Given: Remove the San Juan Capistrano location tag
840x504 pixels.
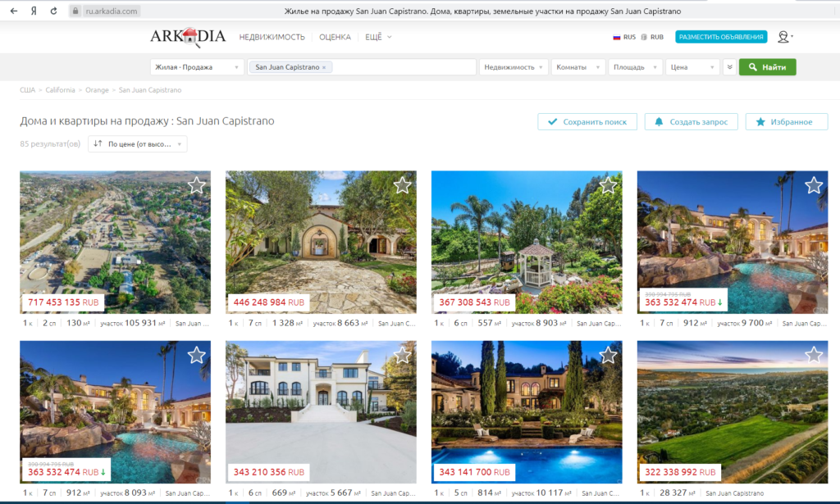Looking at the screenshot, I should pyautogui.click(x=323, y=67).
